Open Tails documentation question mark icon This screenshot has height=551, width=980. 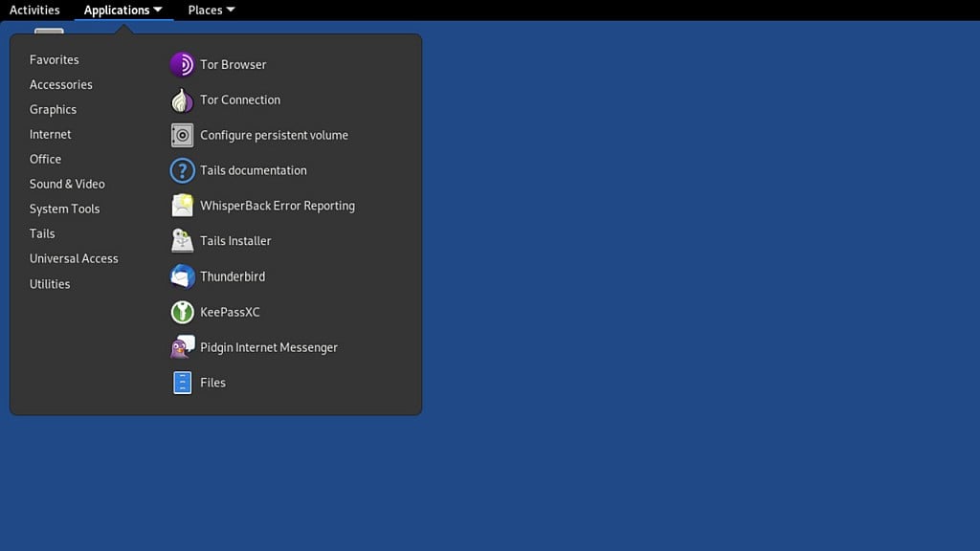pos(182,170)
